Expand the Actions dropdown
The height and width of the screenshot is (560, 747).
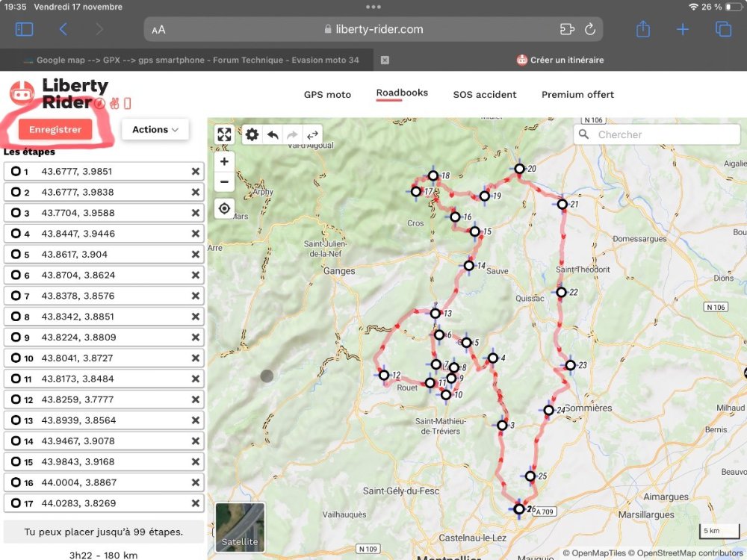click(155, 129)
